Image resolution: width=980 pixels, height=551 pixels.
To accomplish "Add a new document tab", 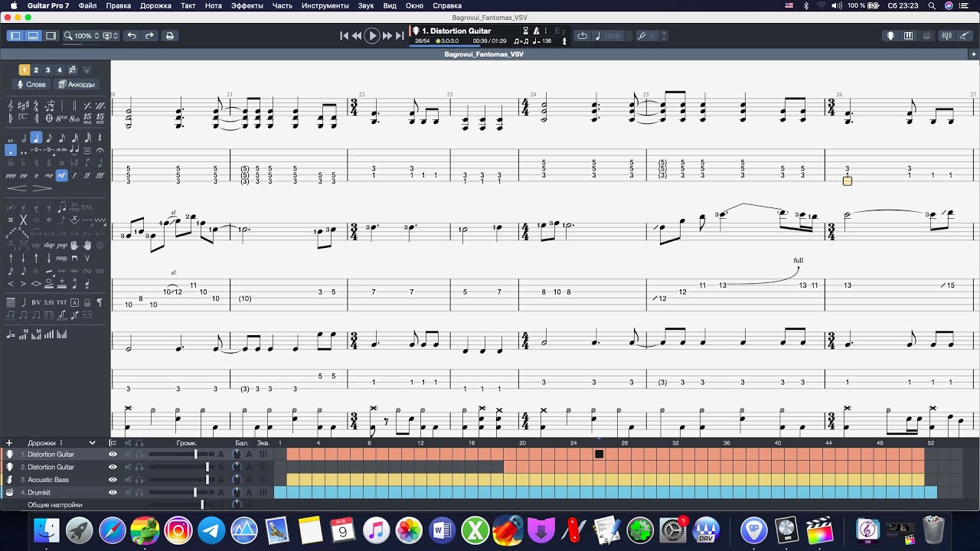I will point(973,54).
